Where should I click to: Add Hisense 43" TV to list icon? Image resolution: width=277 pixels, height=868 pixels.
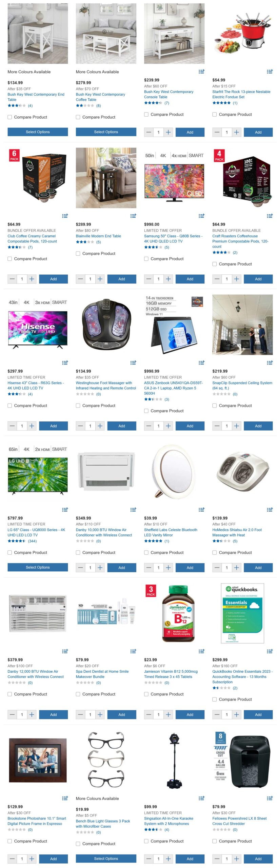[x=65, y=362]
